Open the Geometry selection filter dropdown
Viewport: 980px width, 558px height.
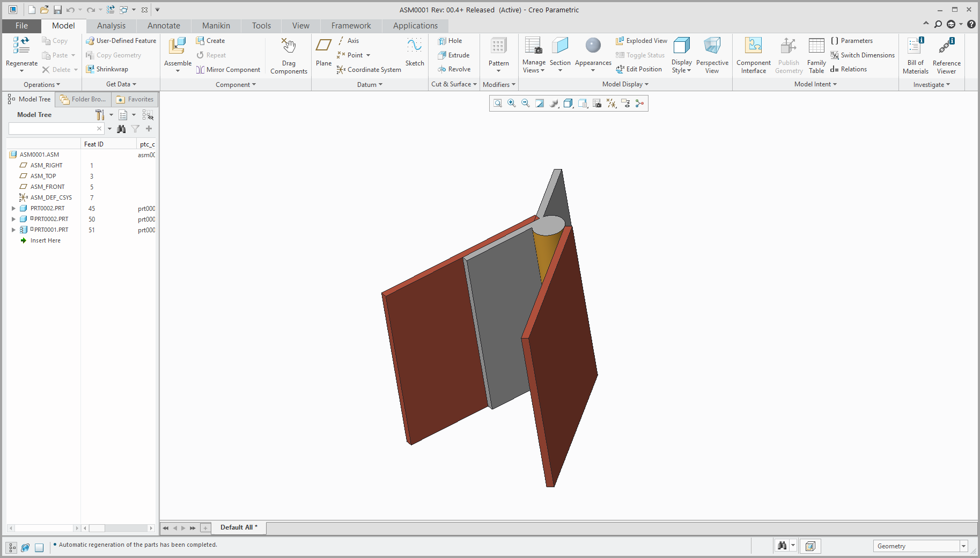tap(963, 546)
